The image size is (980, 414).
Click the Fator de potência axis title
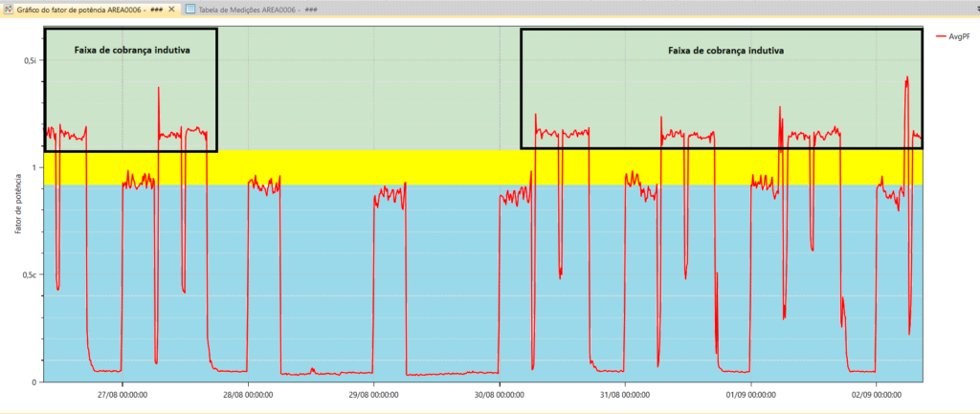tap(17, 205)
